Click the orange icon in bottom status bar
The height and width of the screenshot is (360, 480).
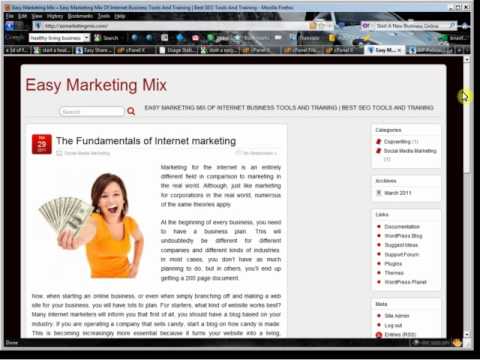(x=457, y=343)
